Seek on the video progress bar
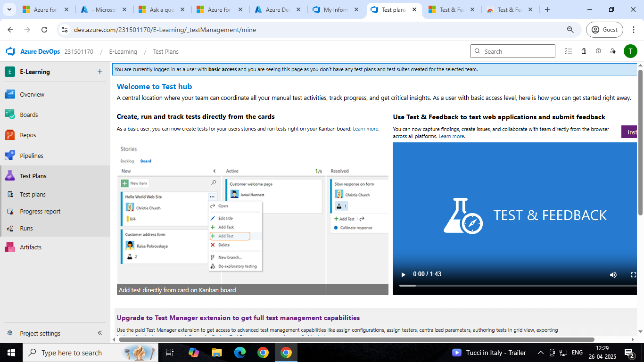The width and height of the screenshot is (644, 362). (x=518, y=286)
